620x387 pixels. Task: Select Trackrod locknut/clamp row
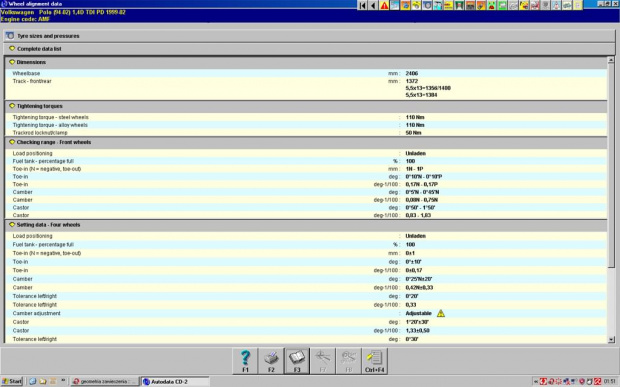tap(306, 133)
